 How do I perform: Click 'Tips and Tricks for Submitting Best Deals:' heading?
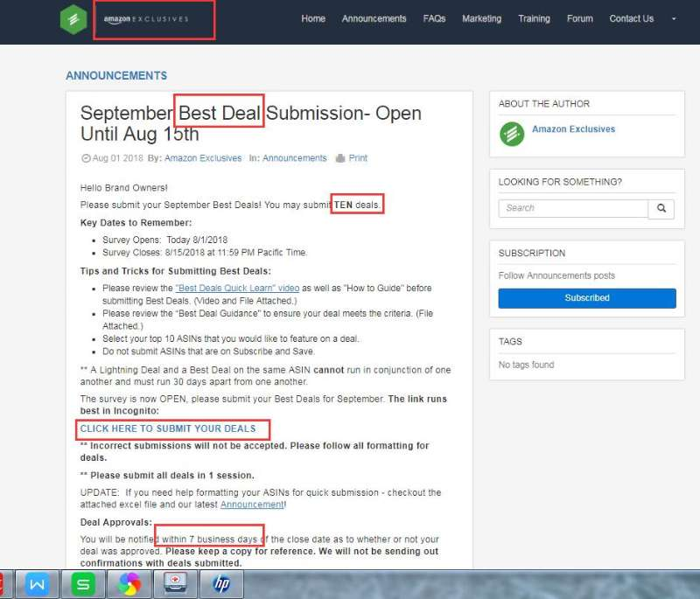point(176,271)
